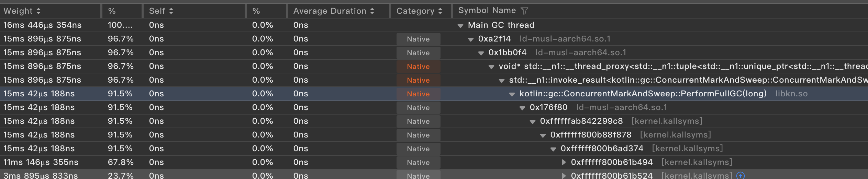Select the 11ms 146µs 355ns weight cell
The width and height of the screenshot is (868, 179).
coord(41,162)
